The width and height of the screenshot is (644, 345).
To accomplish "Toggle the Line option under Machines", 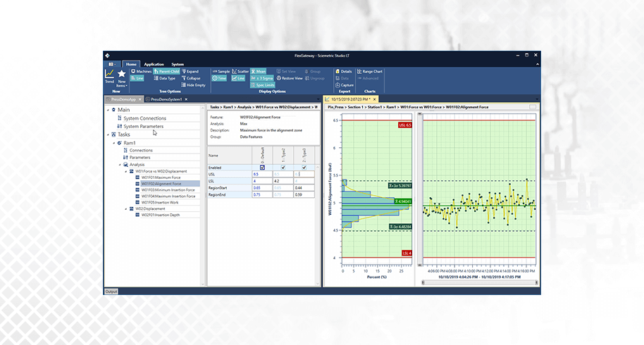I will click(137, 78).
